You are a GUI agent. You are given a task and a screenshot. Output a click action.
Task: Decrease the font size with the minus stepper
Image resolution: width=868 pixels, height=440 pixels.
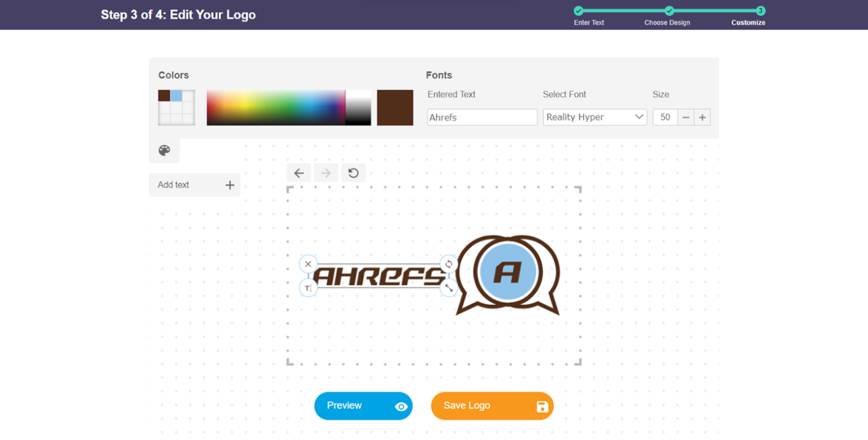(x=685, y=117)
